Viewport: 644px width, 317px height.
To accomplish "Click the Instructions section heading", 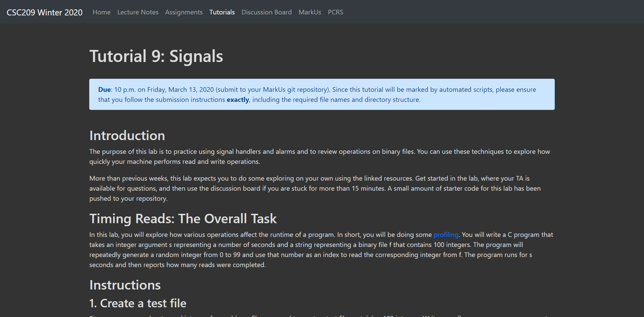I will click(125, 285).
